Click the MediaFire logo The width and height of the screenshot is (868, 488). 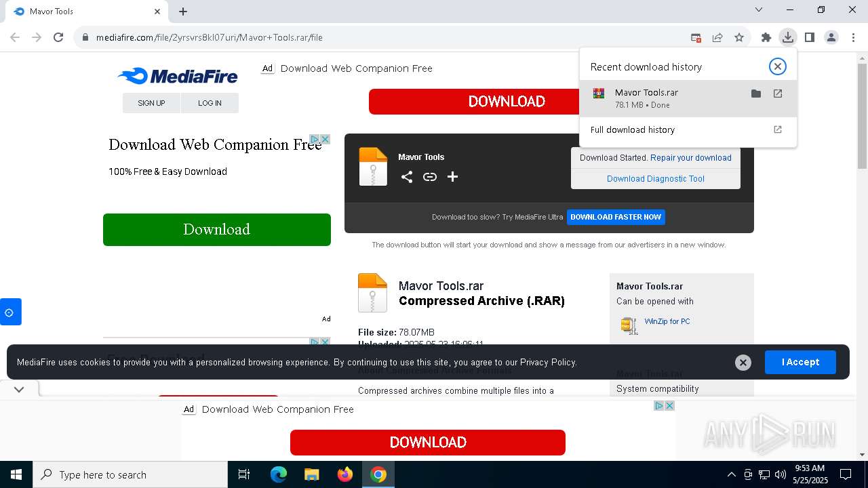(178, 76)
